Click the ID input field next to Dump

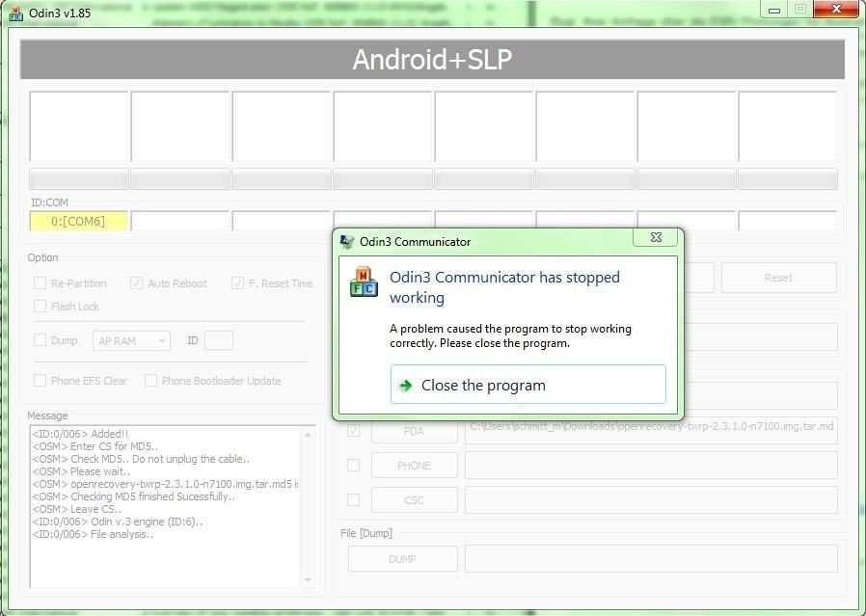click(219, 340)
